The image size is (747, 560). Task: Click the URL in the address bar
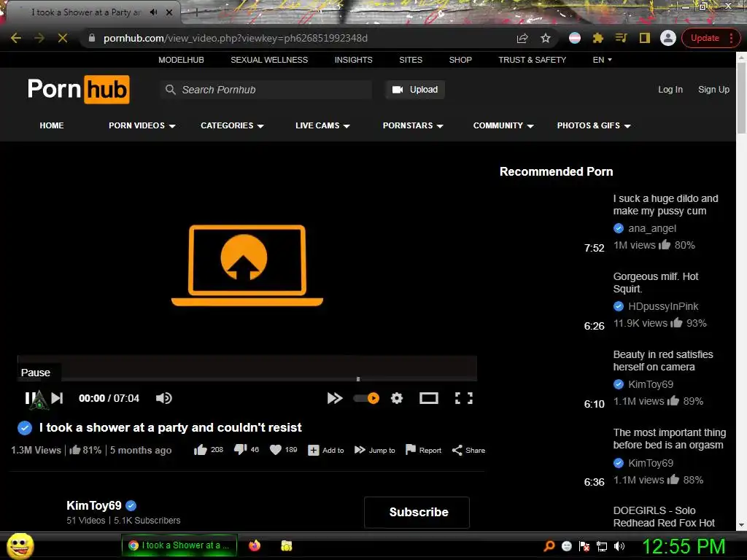pyautogui.click(x=236, y=38)
